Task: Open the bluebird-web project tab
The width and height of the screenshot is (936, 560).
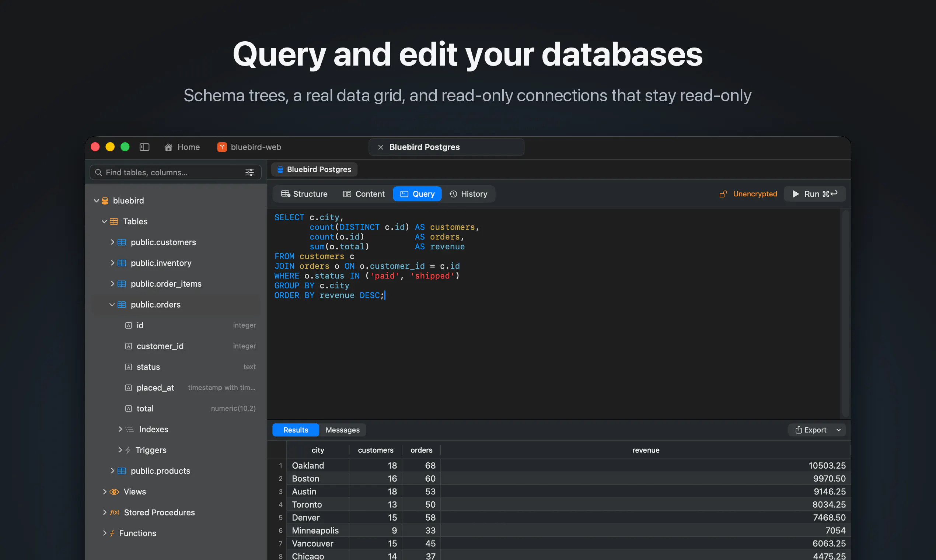Action: click(249, 147)
